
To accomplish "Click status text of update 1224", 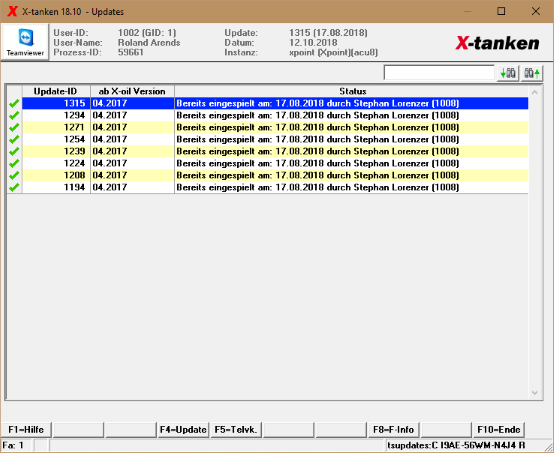I will [x=318, y=163].
